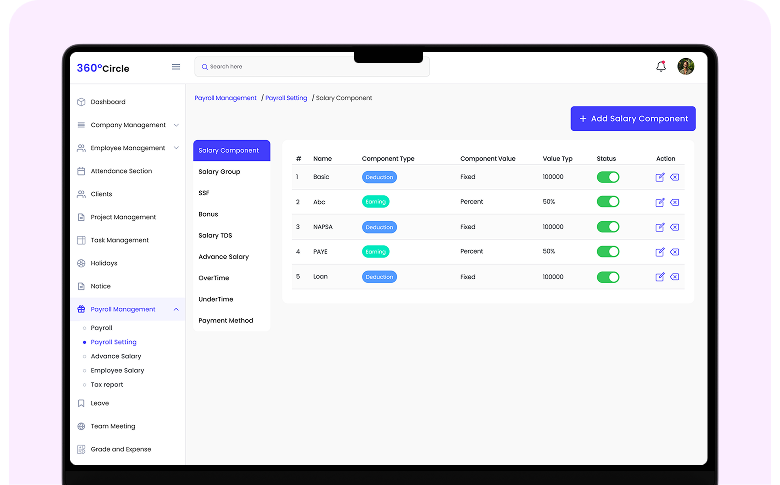Viewport: 780px width, 485px height.
Task: Select the Advance Salary settings tab
Action: click(x=223, y=257)
